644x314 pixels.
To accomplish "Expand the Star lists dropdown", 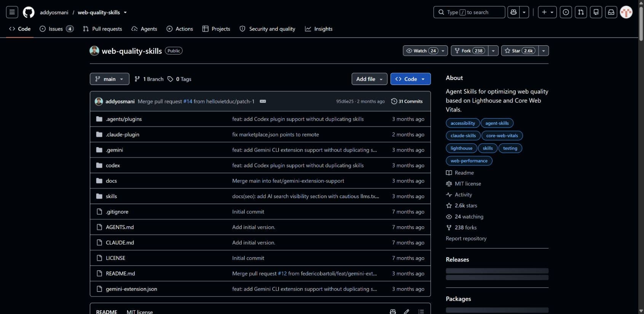I will pos(544,51).
